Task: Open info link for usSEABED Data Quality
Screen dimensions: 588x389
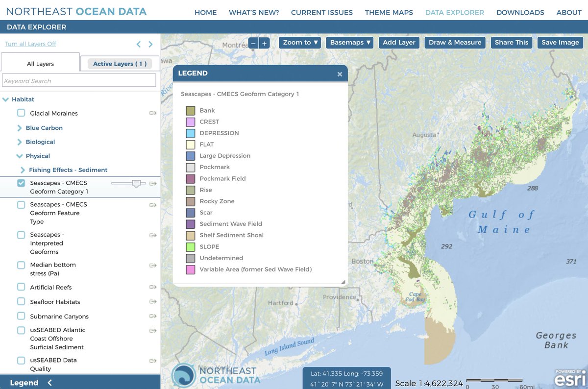Action: 153,360
